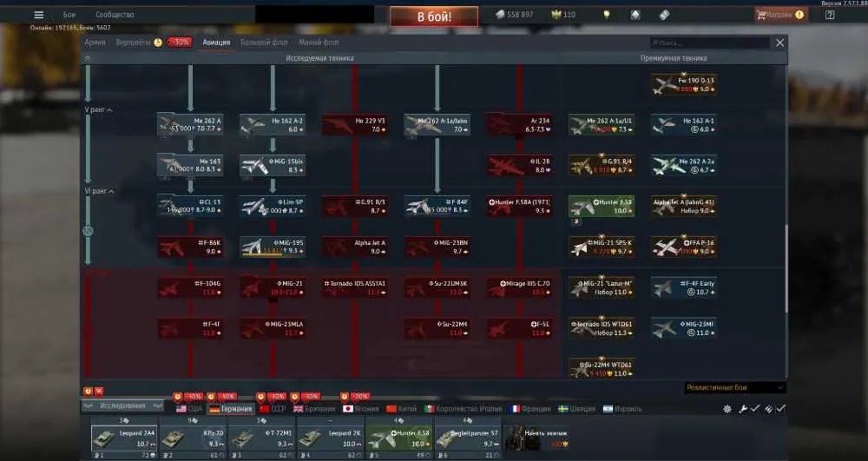Image resolution: width=868 pixels, height=461 pixels.
Task: Click the gear settings icon near the nation flags
Action: pyautogui.click(x=727, y=409)
